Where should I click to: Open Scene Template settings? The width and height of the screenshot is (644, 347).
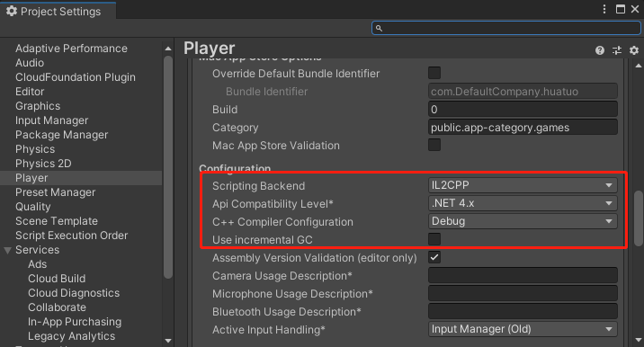click(x=57, y=221)
